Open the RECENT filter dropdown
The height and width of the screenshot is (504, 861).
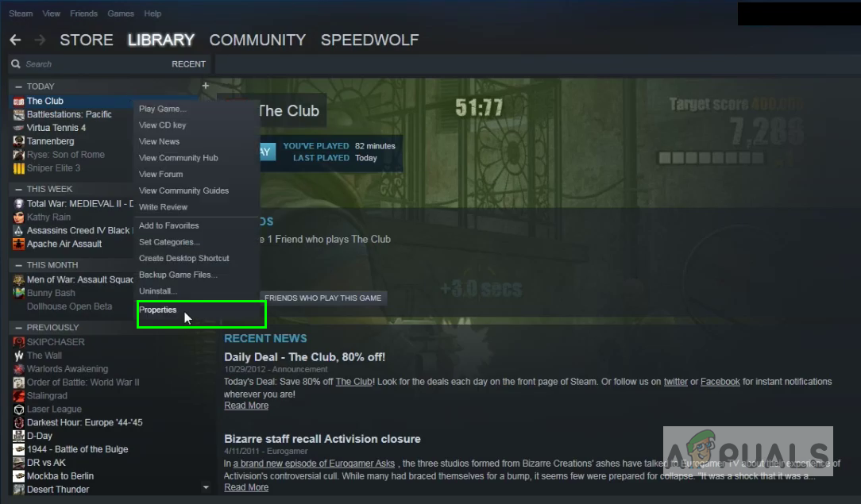(x=188, y=64)
